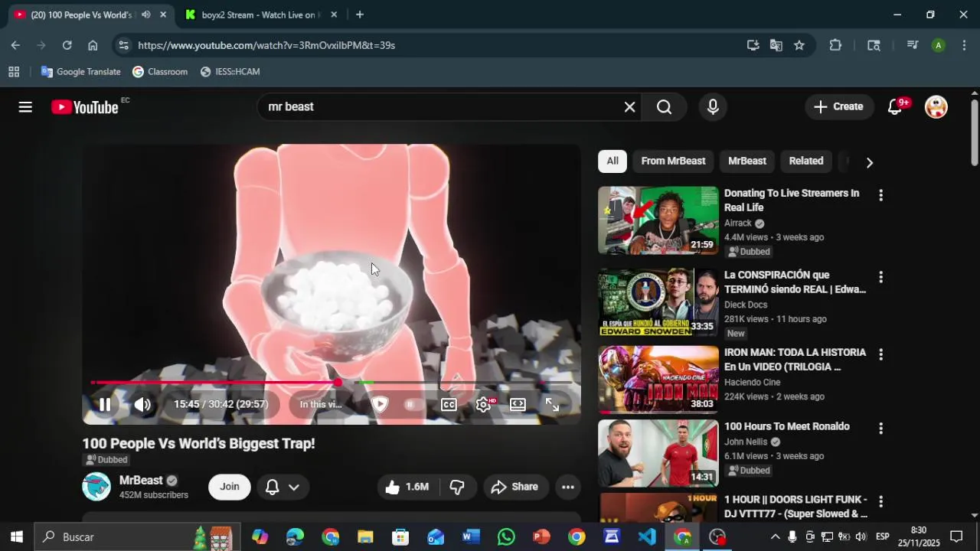Click the SponsorBlock shield play icon

pyautogui.click(x=380, y=404)
